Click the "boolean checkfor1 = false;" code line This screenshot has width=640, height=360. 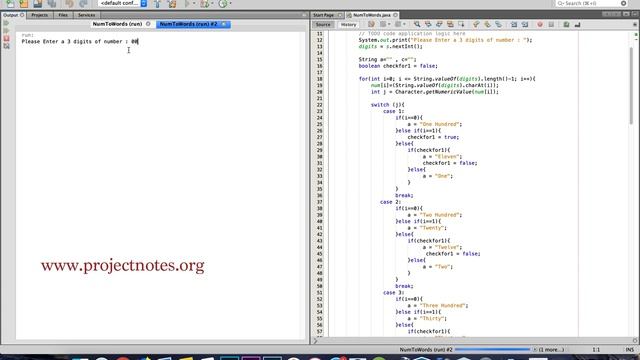click(x=398, y=66)
